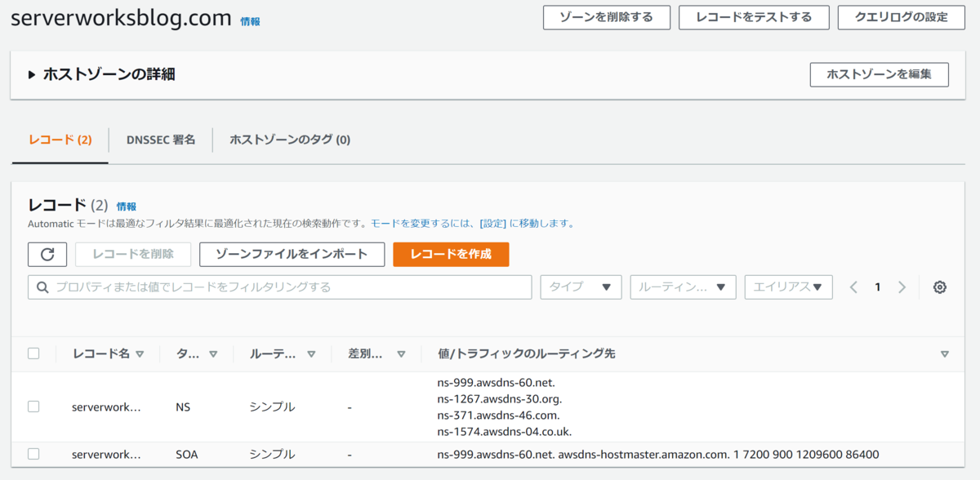Click the SOA row record name
The height and width of the screenshot is (480, 980).
pyautogui.click(x=106, y=454)
